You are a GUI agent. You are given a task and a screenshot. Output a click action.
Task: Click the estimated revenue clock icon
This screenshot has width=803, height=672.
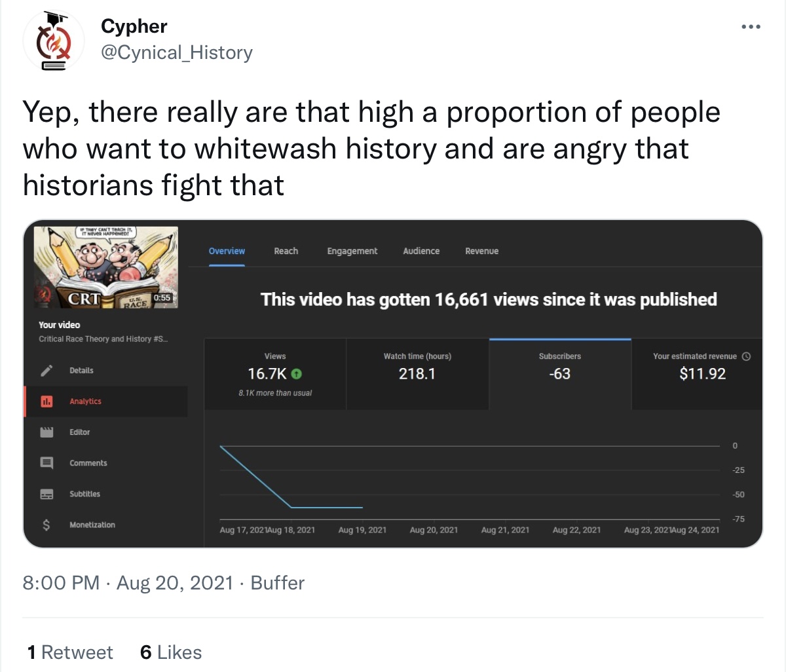pyautogui.click(x=746, y=356)
